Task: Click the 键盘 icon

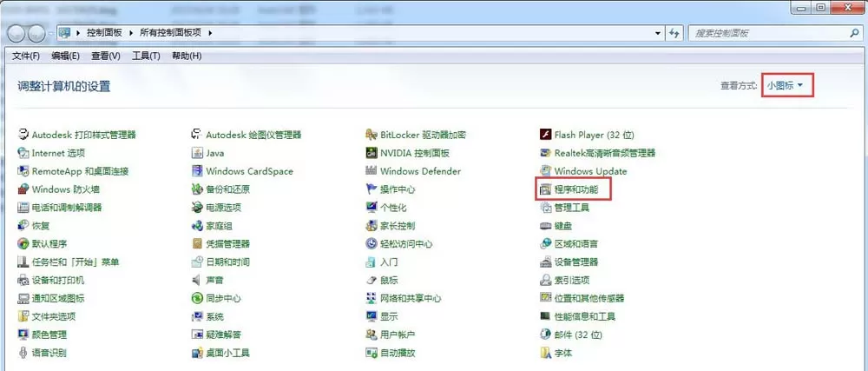Action: tap(545, 226)
